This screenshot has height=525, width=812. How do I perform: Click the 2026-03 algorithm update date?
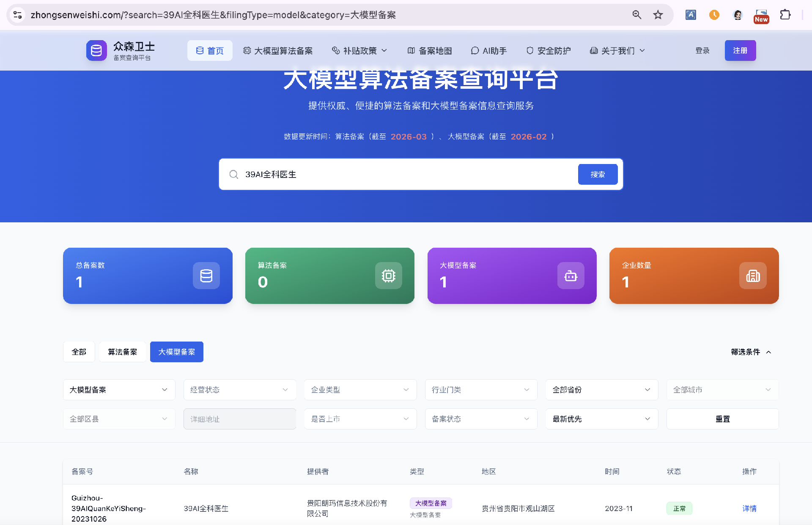[x=409, y=137]
